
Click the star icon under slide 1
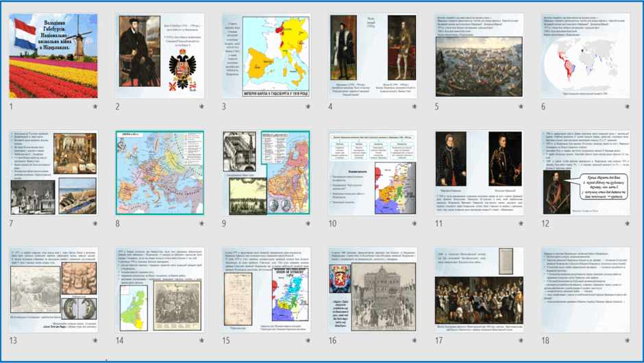pos(95,107)
